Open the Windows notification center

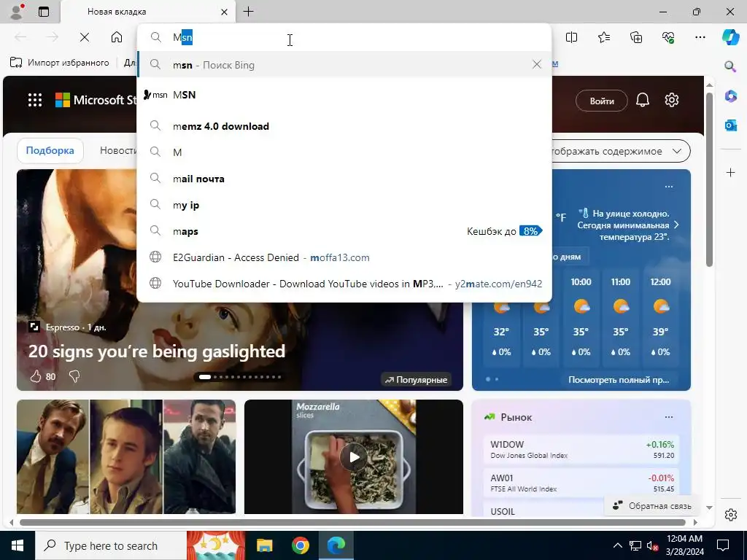723,545
